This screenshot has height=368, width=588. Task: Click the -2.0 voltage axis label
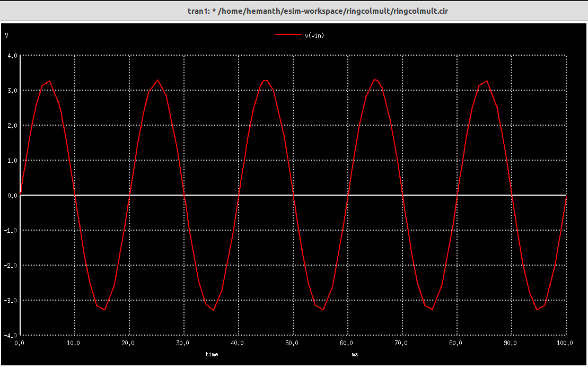(x=10, y=265)
